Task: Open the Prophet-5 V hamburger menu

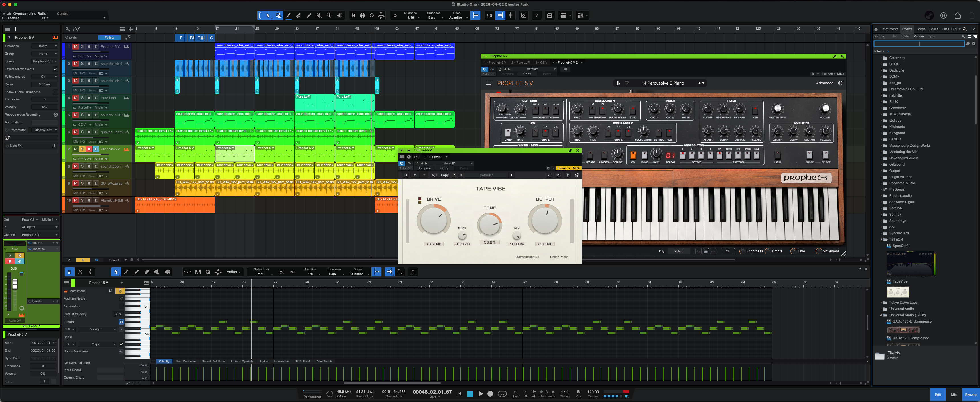Action: pyautogui.click(x=488, y=83)
